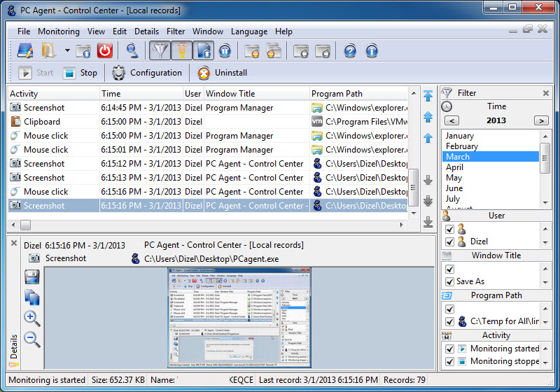Toggle the blank window title checkbox
This screenshot has height=392, width=560.
(x=449, y=269)
